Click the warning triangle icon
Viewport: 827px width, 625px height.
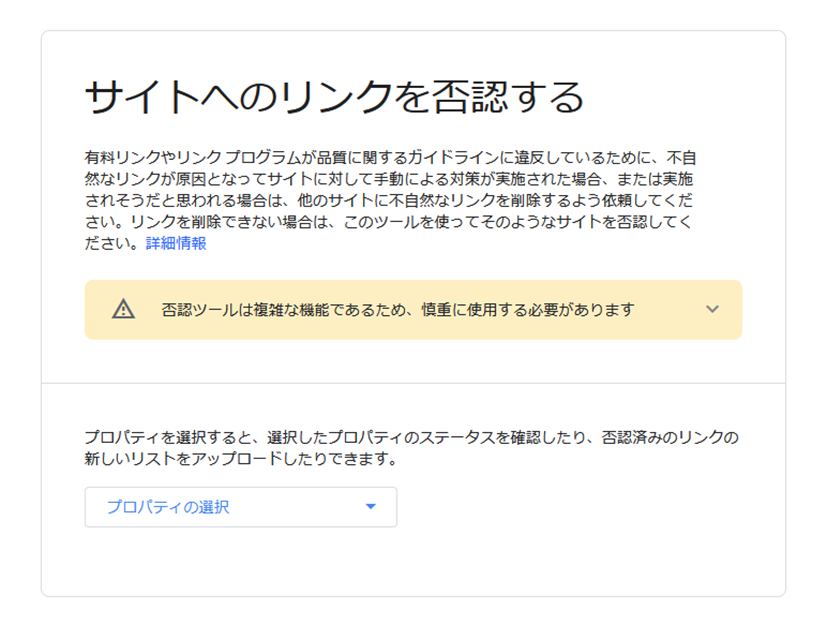(123, 310)
